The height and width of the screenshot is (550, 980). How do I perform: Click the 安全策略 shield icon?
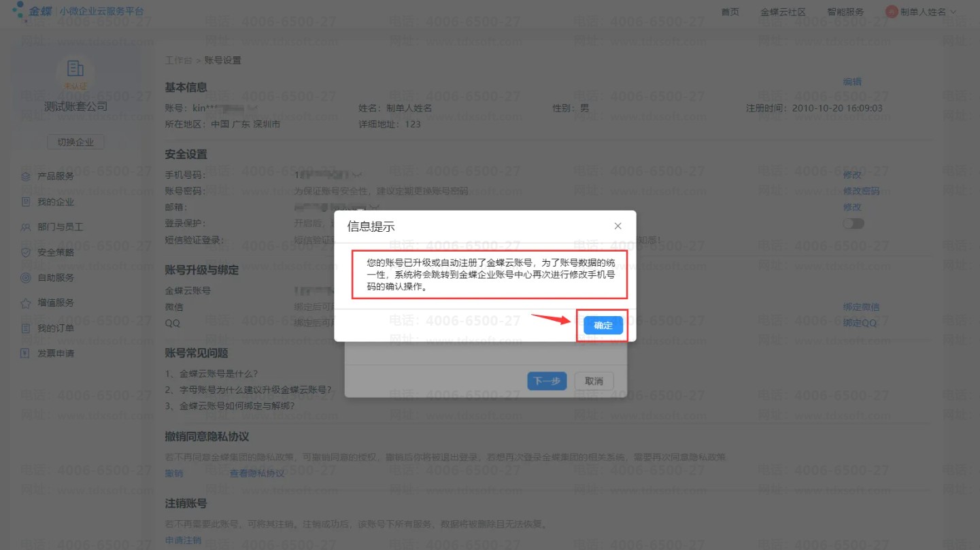click(26, 252)
